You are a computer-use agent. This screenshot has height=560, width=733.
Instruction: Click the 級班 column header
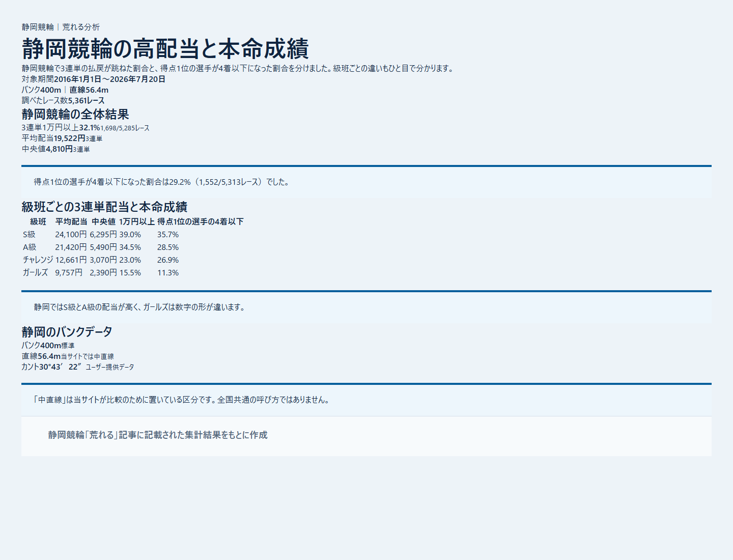pos(38,222)
